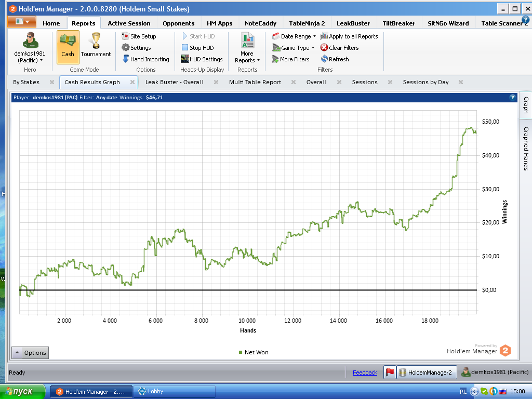
Task: Expand the graph Options panel
Action: pyautogui.click(x=30, y=353)
